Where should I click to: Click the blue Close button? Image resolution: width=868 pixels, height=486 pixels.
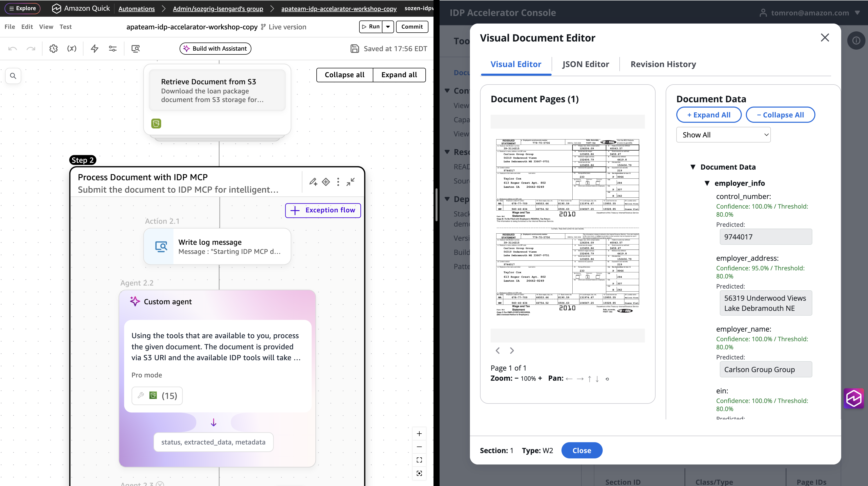coord(582,451)
